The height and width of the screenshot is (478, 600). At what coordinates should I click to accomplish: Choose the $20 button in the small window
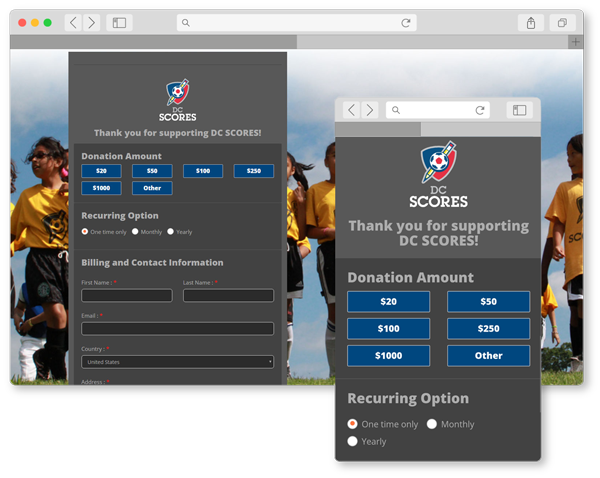coord(388,302)
